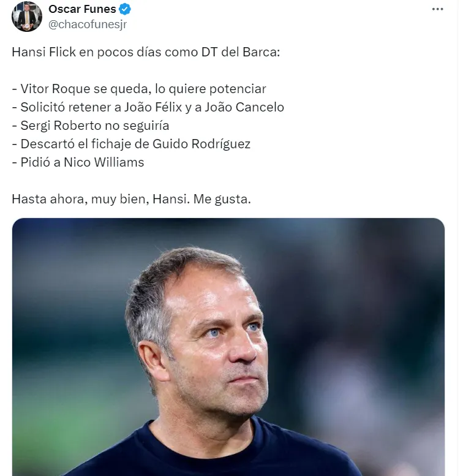Open the attached Hansi Flick photo
This screenshot has width=463, height=476.
point(228,347)
